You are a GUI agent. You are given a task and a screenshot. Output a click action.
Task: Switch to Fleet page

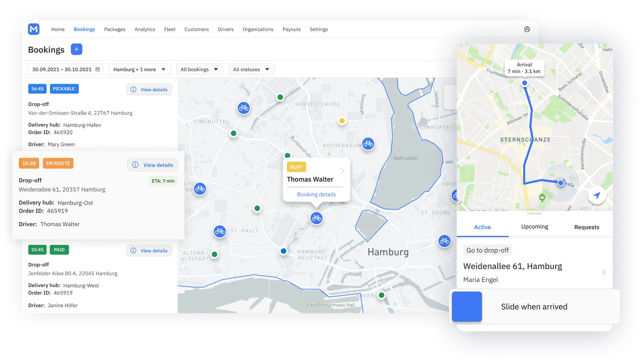(170, 29)
